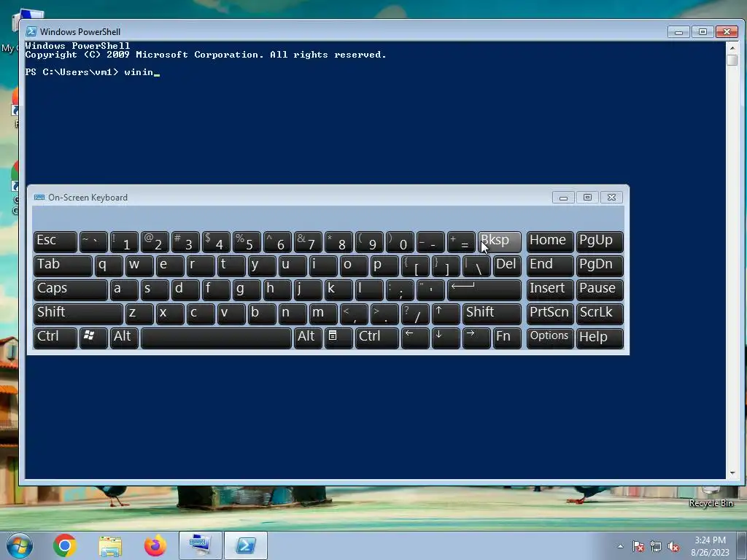Open network tray icon
The height and width of the screenshot is (560, 747).
[656, 546]
